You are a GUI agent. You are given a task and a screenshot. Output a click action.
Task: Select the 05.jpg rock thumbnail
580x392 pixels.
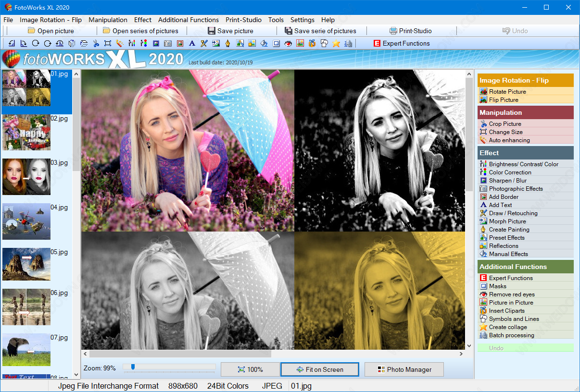[26, 264]
